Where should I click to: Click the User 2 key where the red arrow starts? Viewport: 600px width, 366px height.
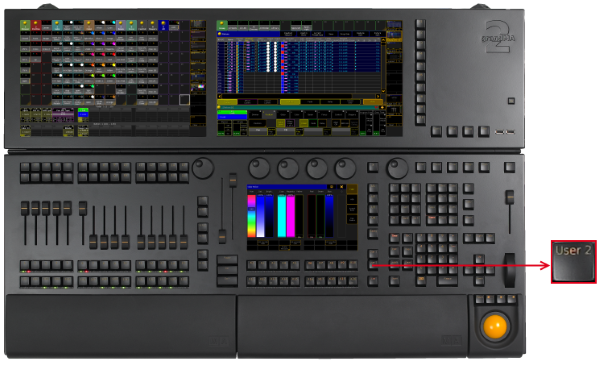[x=373, y=265]
